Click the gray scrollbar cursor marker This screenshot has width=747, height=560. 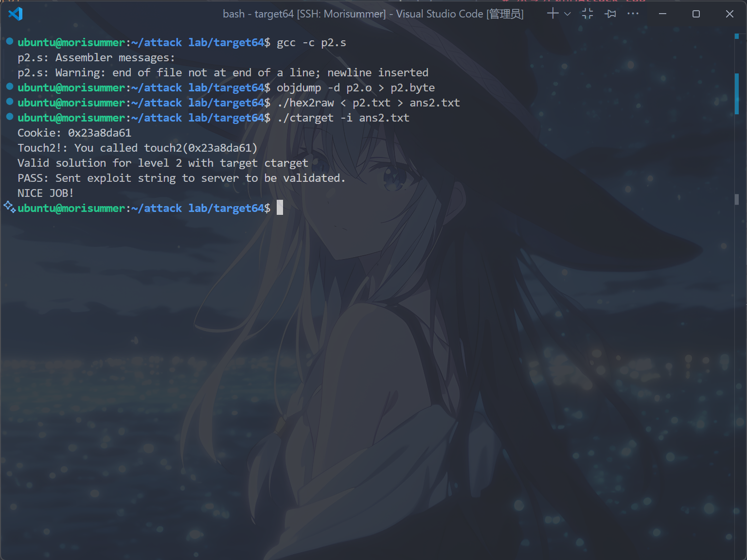[737, 199]
